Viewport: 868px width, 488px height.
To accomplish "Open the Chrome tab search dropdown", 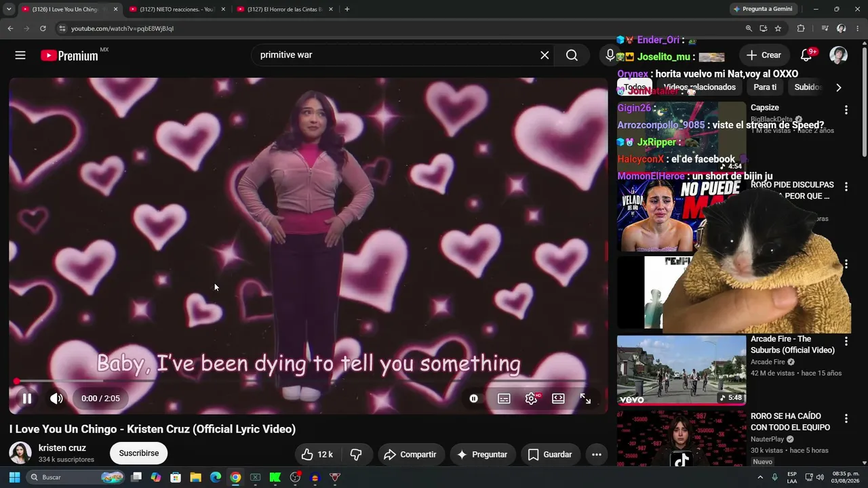I will point(9,9).
